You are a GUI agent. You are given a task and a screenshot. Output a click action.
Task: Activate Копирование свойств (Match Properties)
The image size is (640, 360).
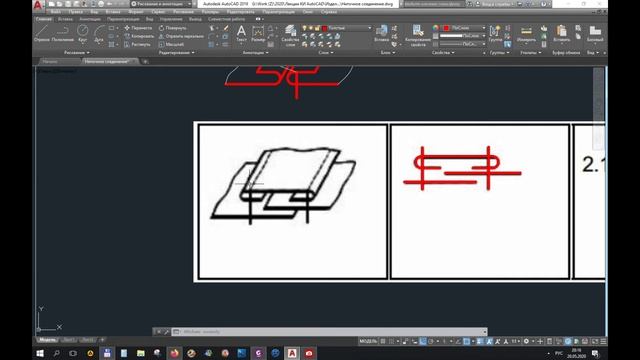coord(418,36)
